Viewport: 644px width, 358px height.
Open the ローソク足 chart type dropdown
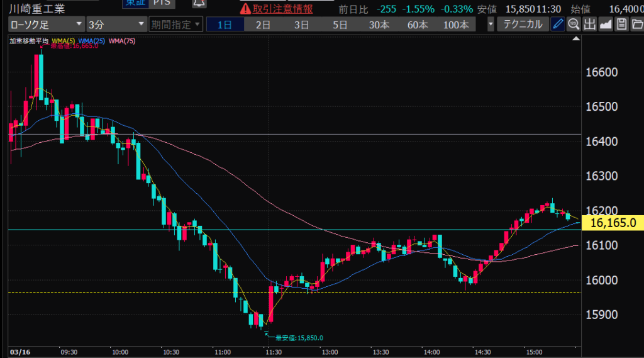46,25
